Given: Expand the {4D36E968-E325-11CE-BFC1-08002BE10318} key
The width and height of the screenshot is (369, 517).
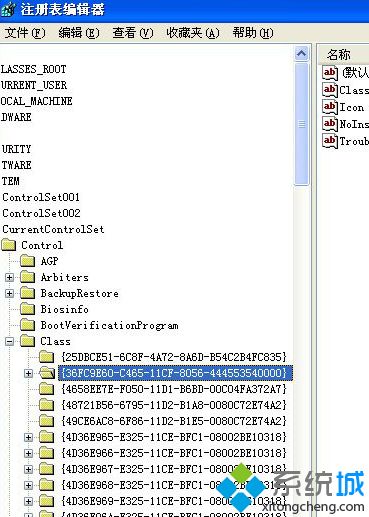Looking at the screenshot, I should [x=29, y=485].
